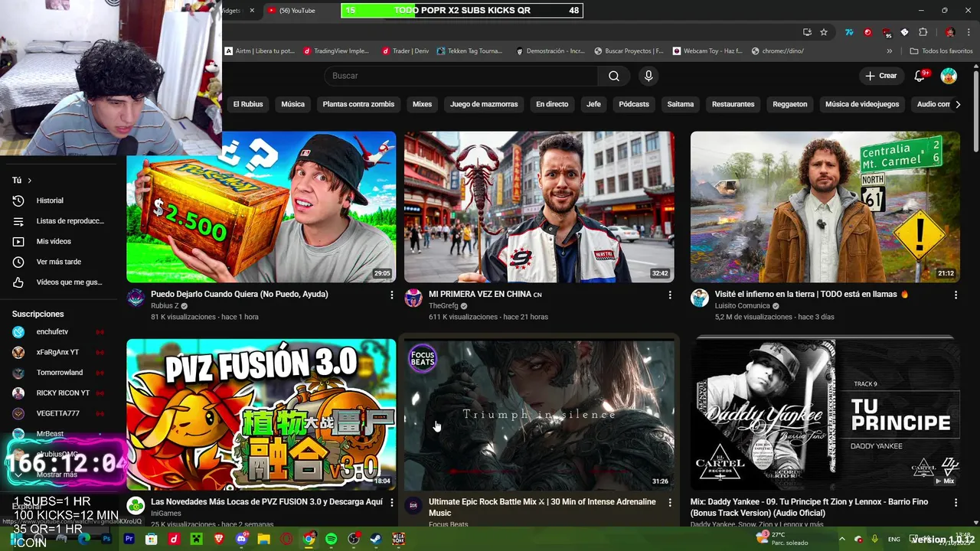Open TheGrefg channel avatar

(x=413, y=298)
